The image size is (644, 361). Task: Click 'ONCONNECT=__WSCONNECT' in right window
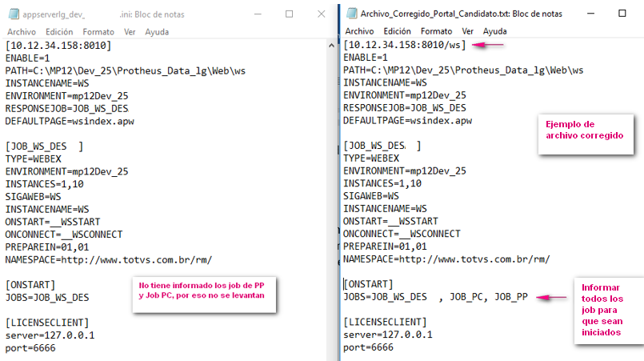(402, 234)
